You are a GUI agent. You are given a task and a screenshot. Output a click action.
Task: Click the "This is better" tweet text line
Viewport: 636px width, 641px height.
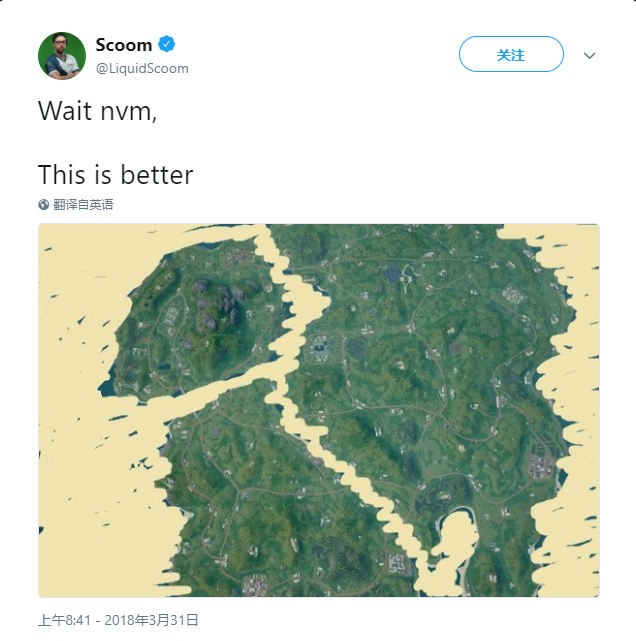pos(115,175)
